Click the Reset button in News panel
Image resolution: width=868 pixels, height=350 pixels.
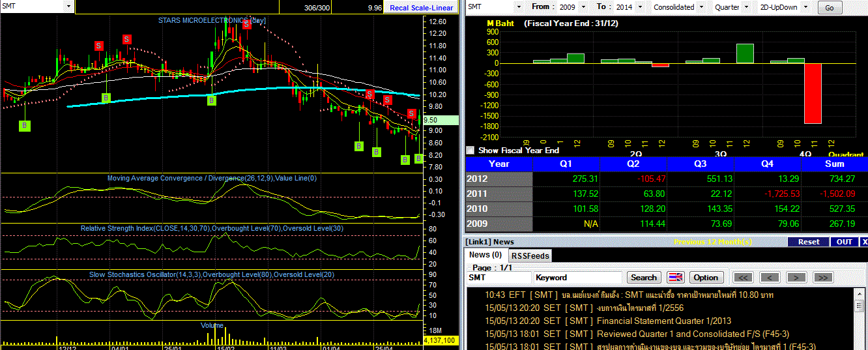click(809, 242)
